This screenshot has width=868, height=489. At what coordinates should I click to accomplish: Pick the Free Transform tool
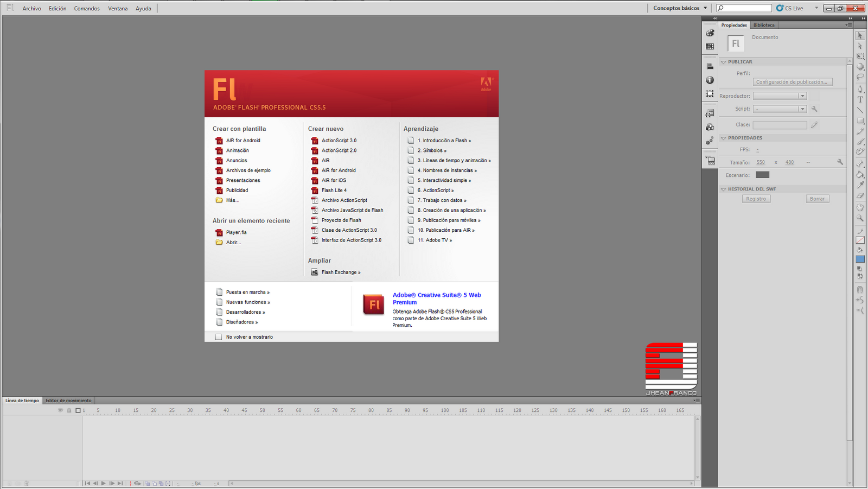coord(860,56)
